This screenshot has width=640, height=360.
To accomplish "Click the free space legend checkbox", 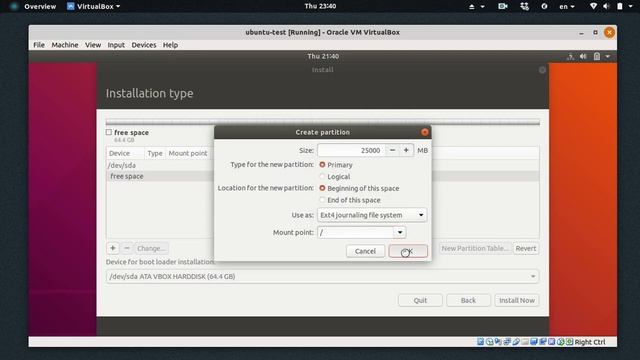I will tap(109, 132).
